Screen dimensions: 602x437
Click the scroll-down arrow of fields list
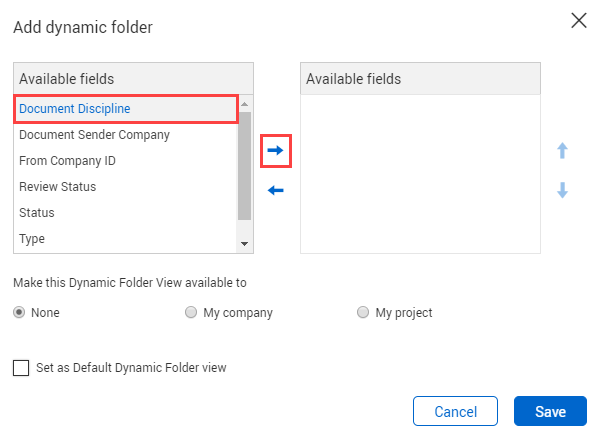(x=245, y=244)
